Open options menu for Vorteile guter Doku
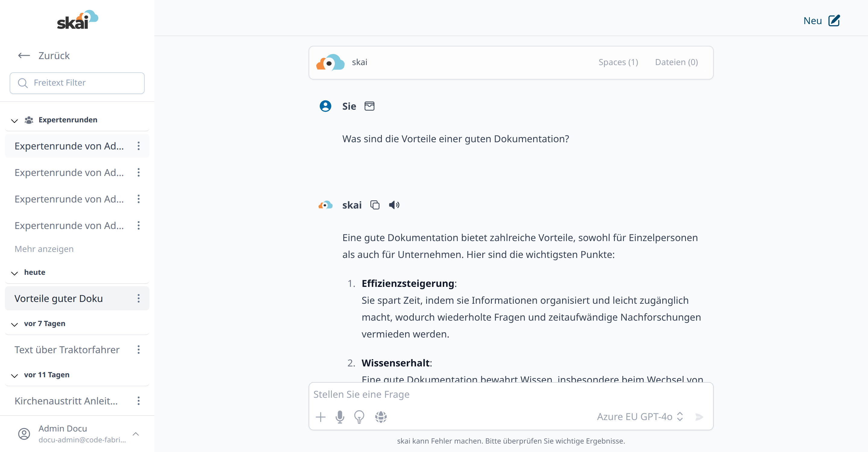Viewport: 868px width, 452px height. 139,298
